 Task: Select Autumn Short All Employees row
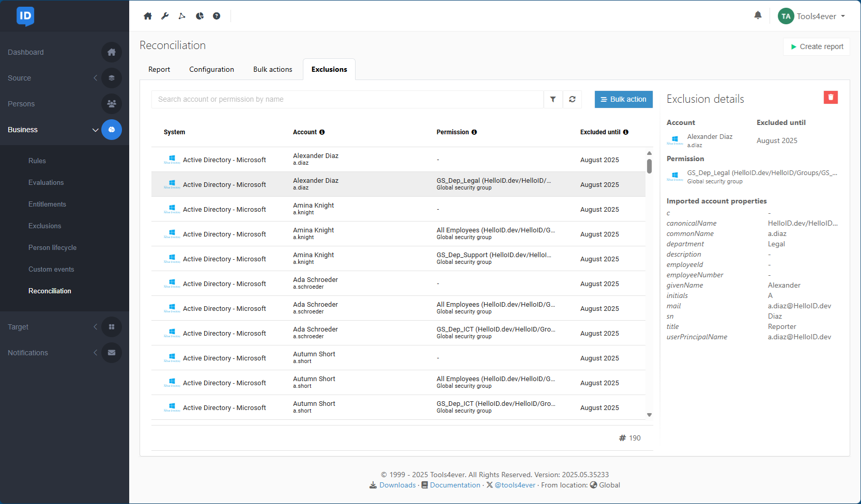point(398,383)
